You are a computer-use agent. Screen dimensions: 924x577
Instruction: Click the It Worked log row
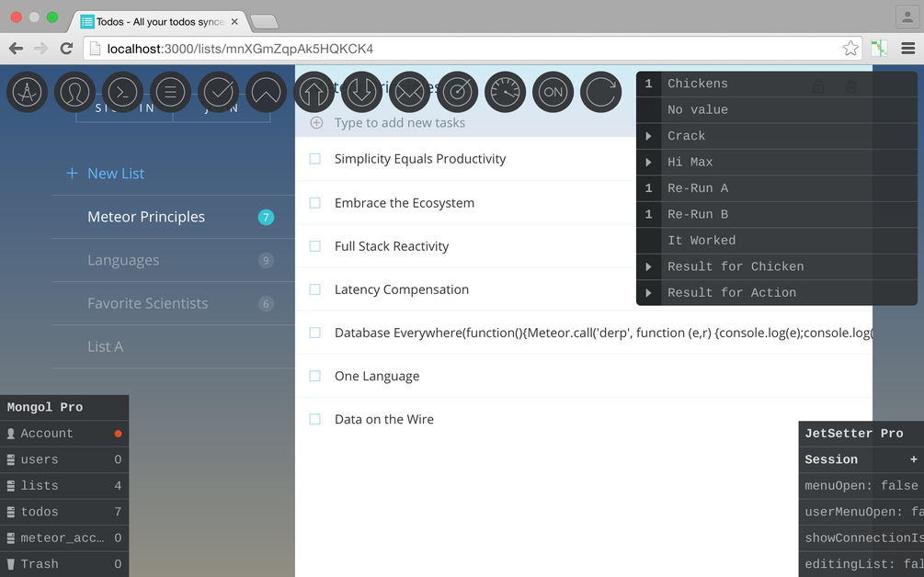(x=777, y=240)
